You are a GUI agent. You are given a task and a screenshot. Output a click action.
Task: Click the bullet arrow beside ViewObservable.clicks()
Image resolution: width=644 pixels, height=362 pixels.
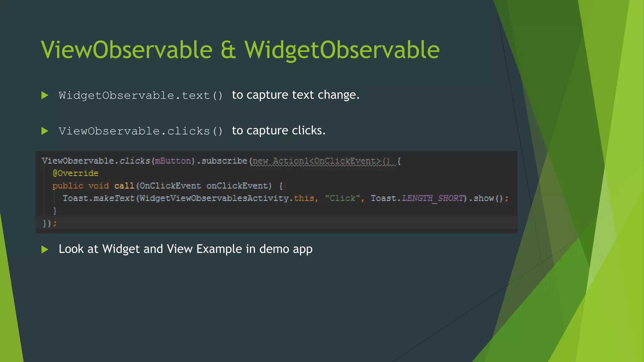(45, 131)
